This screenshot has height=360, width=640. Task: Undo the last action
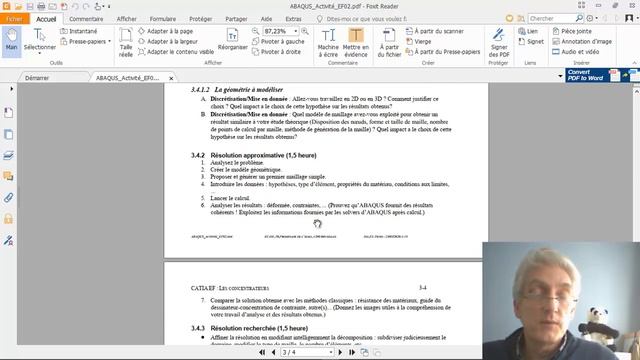pos(76,6)
